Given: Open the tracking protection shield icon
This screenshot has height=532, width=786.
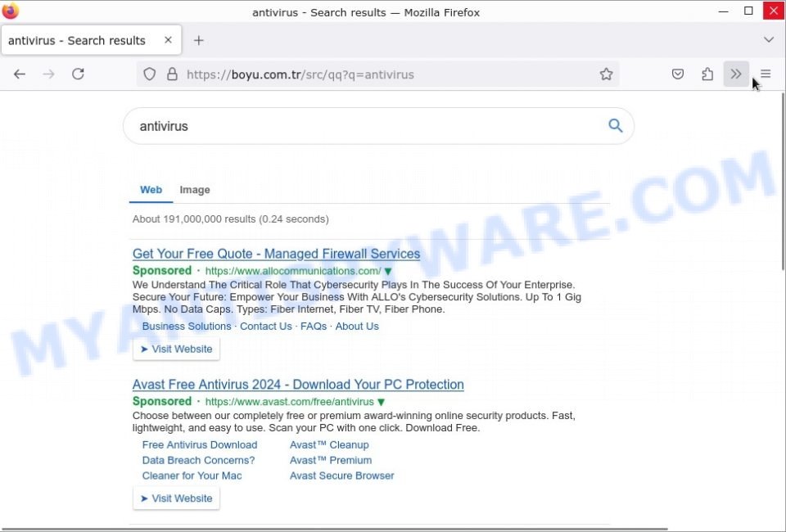Looking at the screenshot, I should (x=149, y=74).
